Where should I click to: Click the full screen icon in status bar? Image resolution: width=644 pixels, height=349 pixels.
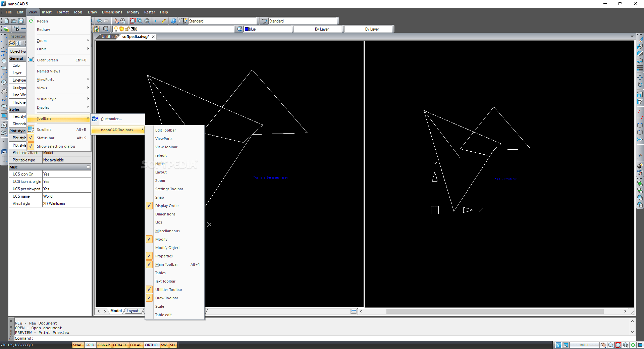[x=640, y=345]
